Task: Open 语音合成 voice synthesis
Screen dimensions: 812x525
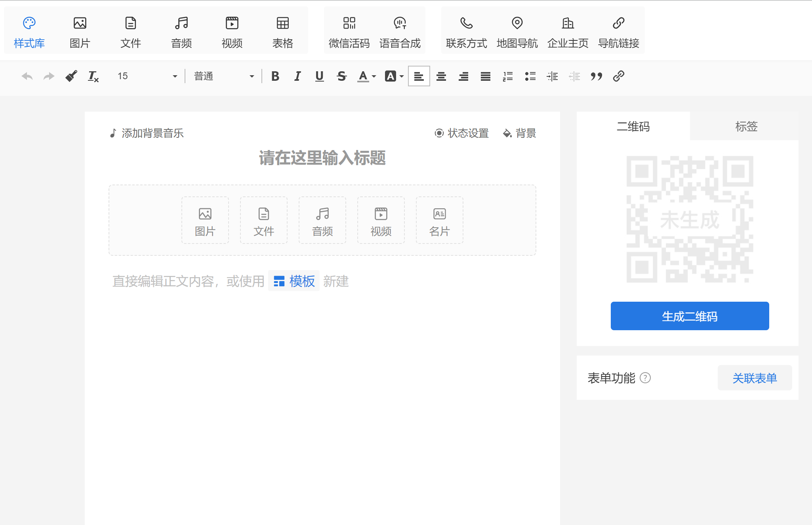Action: 400,32
